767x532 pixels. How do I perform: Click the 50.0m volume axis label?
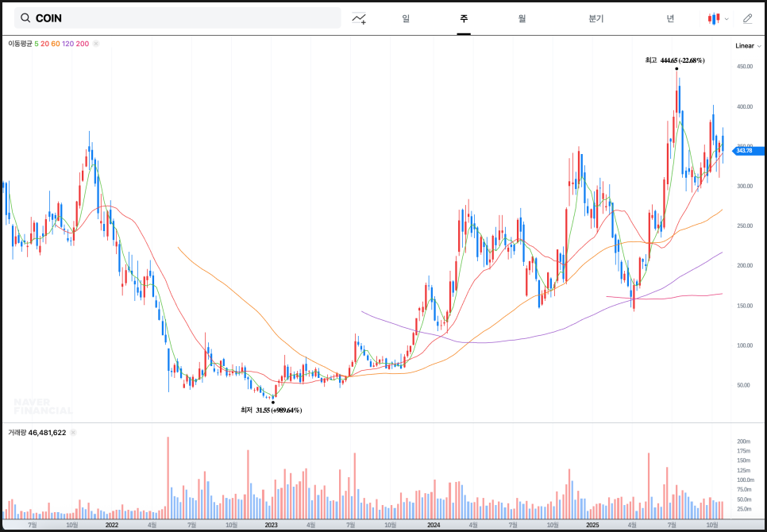[744, 499]
